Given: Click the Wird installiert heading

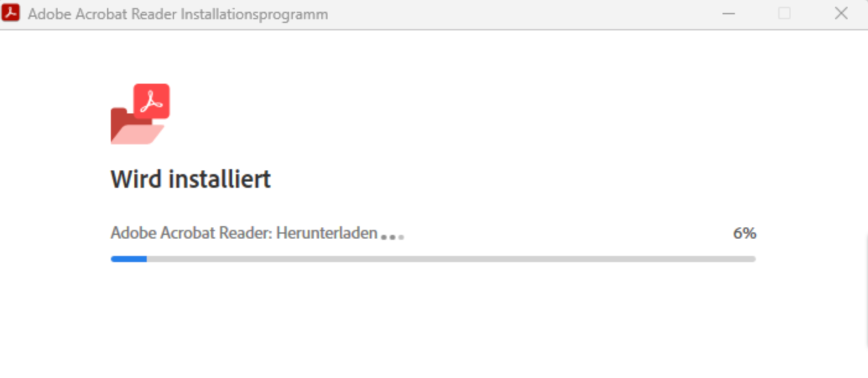Looking at the screenshot, I should click(x=191, y=179).
